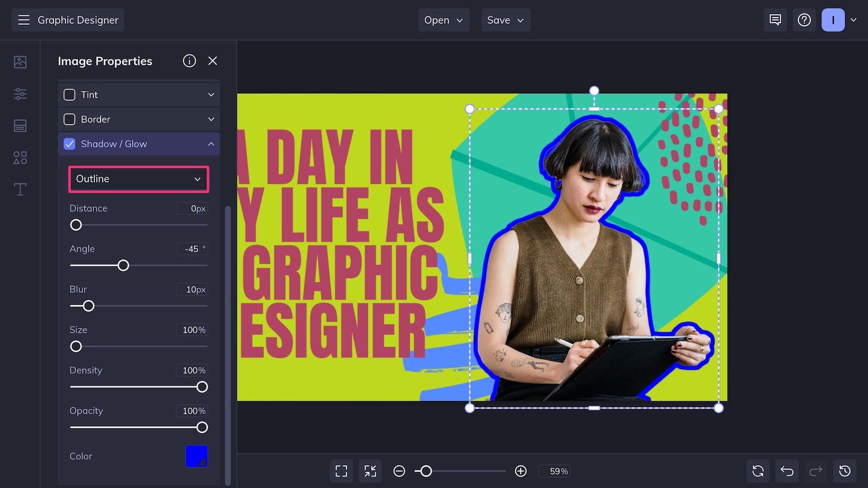Click the zoom out minus icon
Viewport: 868px width, 488px height.
coord(399,471)
